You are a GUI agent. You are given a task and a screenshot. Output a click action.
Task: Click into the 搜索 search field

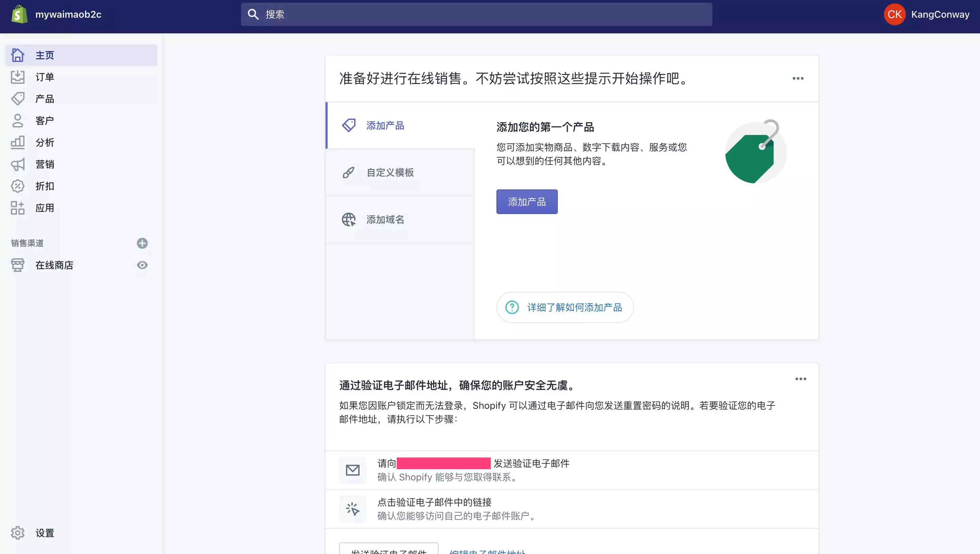pyautogui.click(x=476, y=14)
